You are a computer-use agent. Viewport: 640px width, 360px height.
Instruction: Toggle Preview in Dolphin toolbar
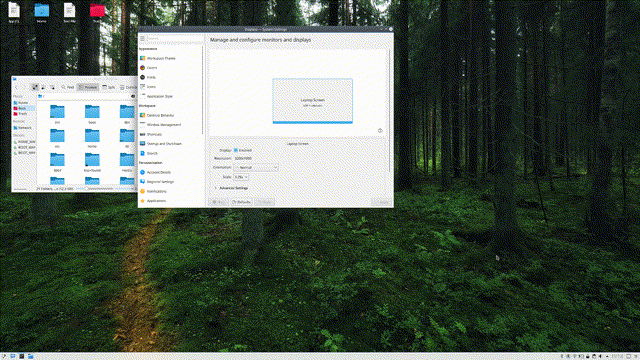pos(88,87)
